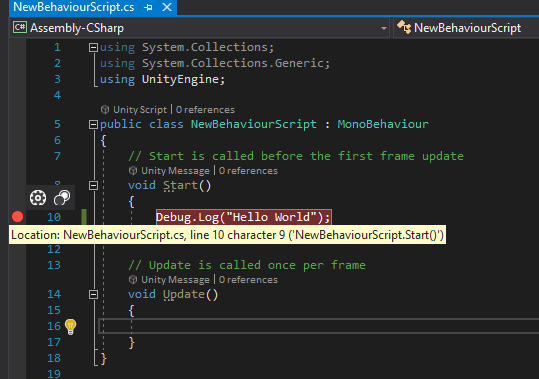Click the Unity Script CodeLens above the class
The image size is (539, 379).
140,110
